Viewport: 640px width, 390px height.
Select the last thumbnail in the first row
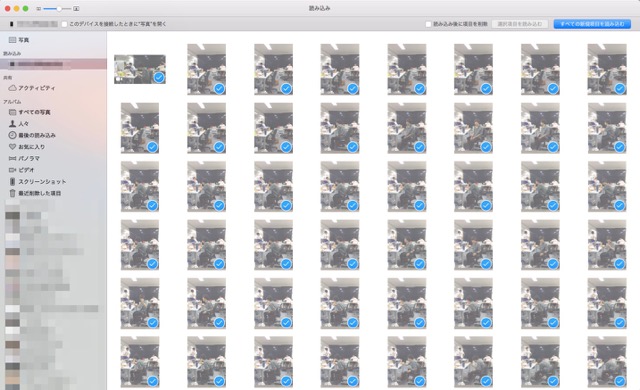pos(607,69)
